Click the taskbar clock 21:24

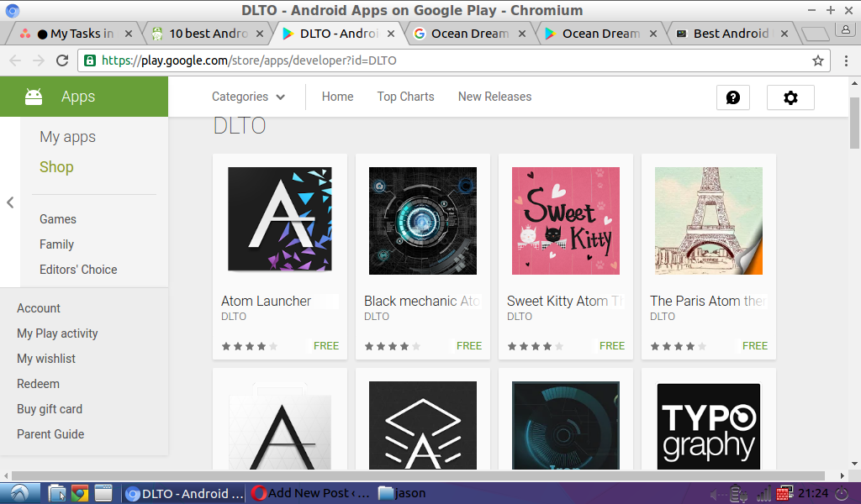(x=813, y=494)
